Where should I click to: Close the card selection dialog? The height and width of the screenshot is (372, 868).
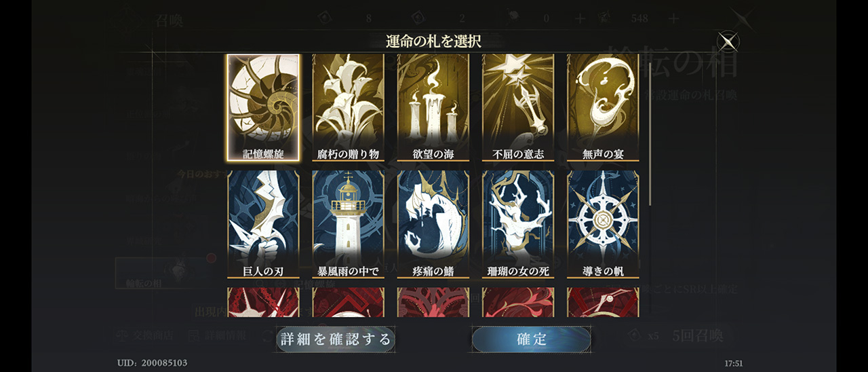click(x=728, y=42)
